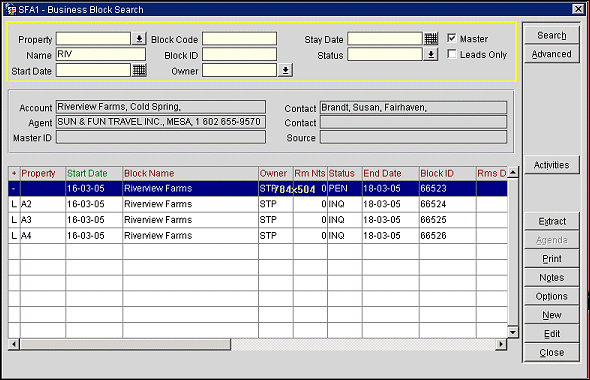Sort by the Status column header
Viewport: 590px width, 380px height.
345,173
